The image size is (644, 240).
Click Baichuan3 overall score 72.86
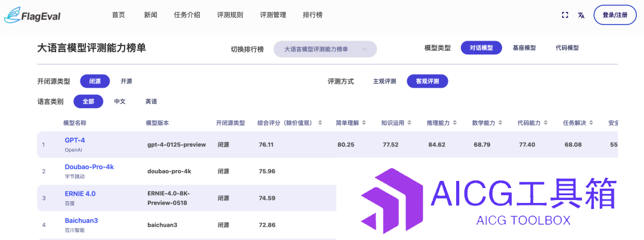pyautogui.click(x=267, y=225)
